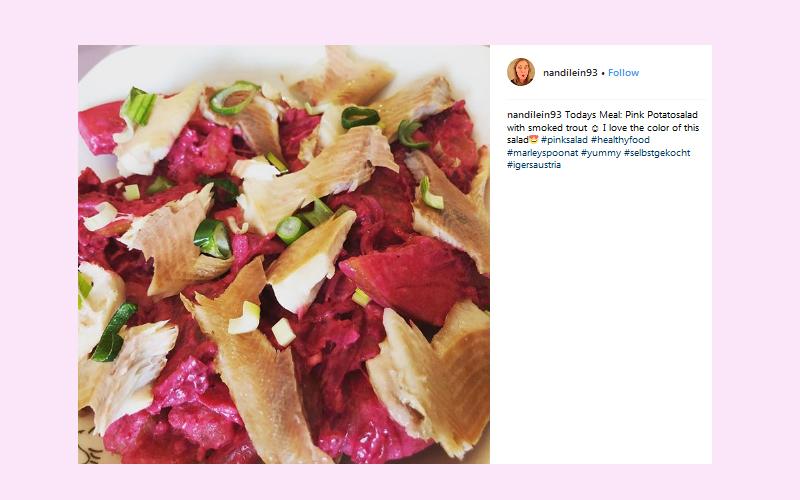Open nandilein93's round profile avatar
Viewport: 800px width, 500px height.
[521, 72]
